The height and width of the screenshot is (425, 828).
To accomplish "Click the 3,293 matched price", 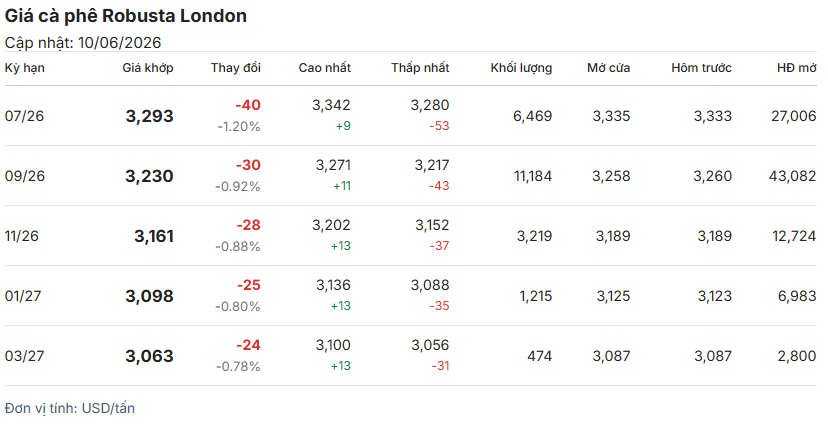I will [149, 116].
